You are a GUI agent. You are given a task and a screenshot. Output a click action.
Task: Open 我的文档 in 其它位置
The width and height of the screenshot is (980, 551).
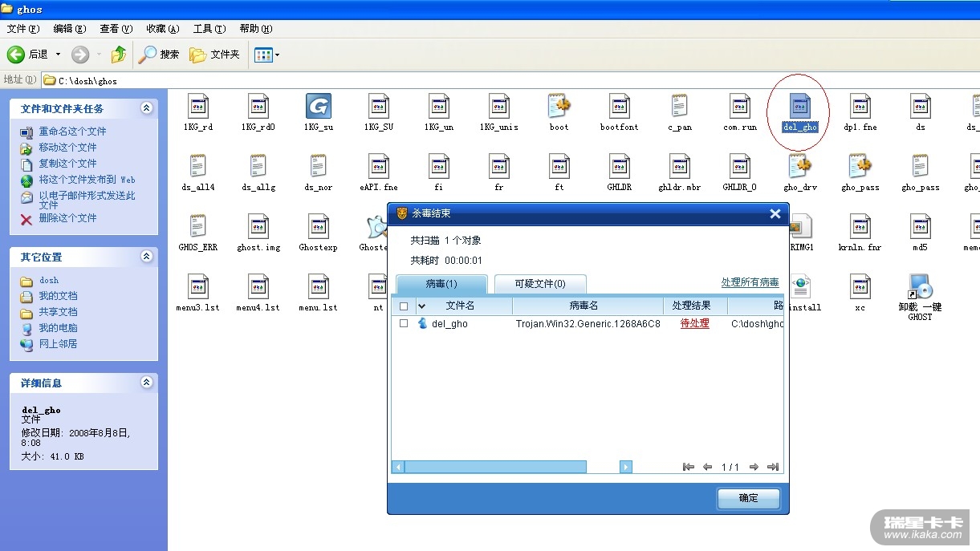click(x=59, y=296)
